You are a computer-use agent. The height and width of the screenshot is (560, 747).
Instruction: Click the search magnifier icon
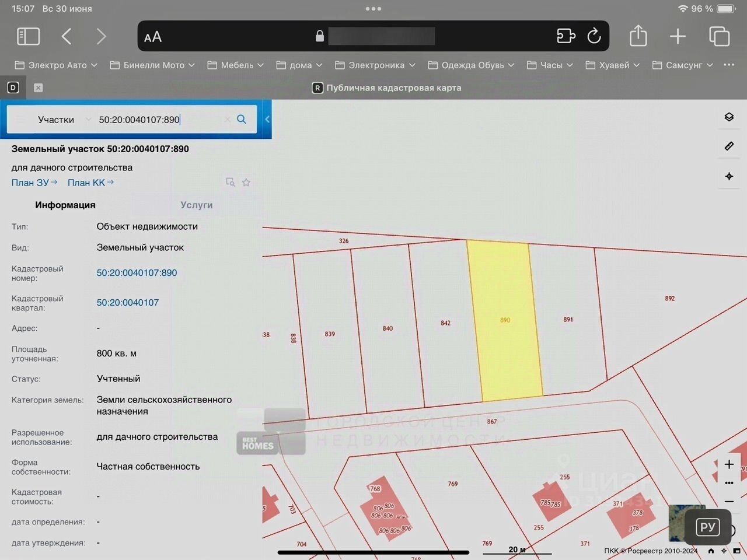(242, 120)
